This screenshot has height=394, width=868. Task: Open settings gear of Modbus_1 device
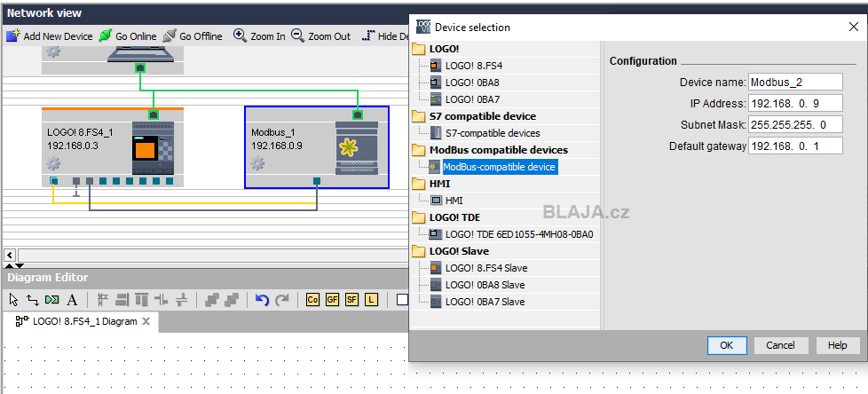257,164
